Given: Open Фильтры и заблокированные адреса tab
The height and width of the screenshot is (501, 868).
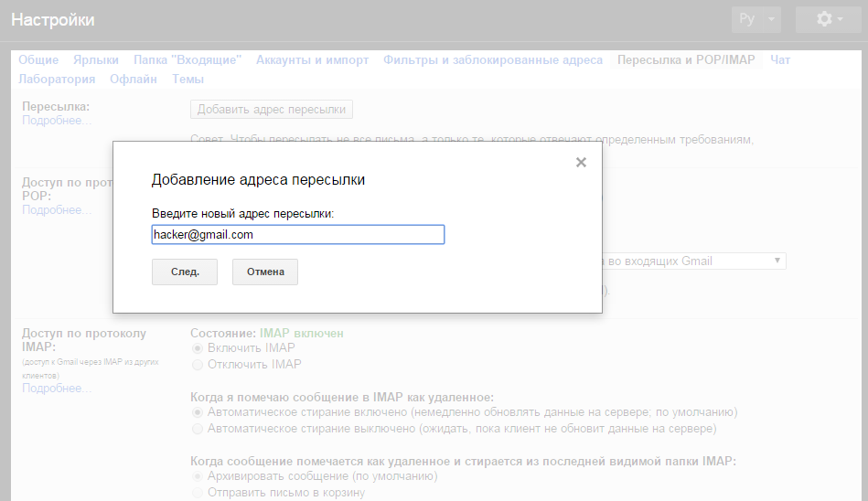Looking at the screenshot, I should pyautogui.click(x=493, y=59).
